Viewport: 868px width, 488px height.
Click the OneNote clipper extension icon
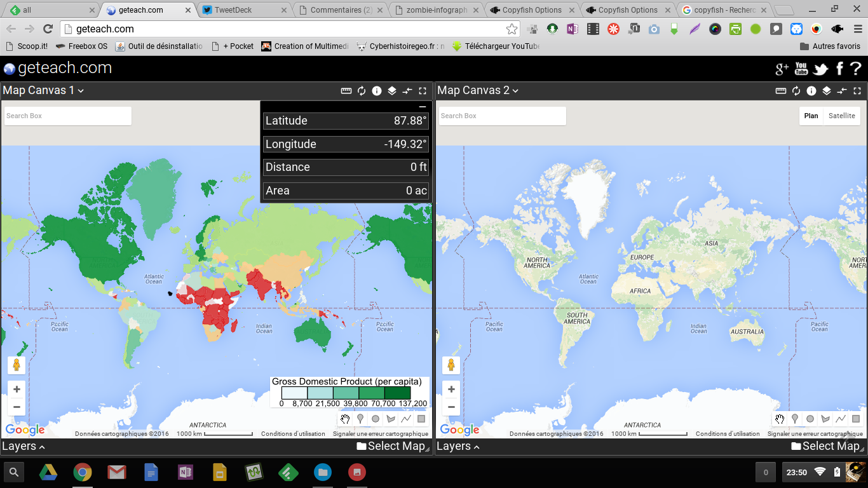pyautogui.click(x=573, y=29)
